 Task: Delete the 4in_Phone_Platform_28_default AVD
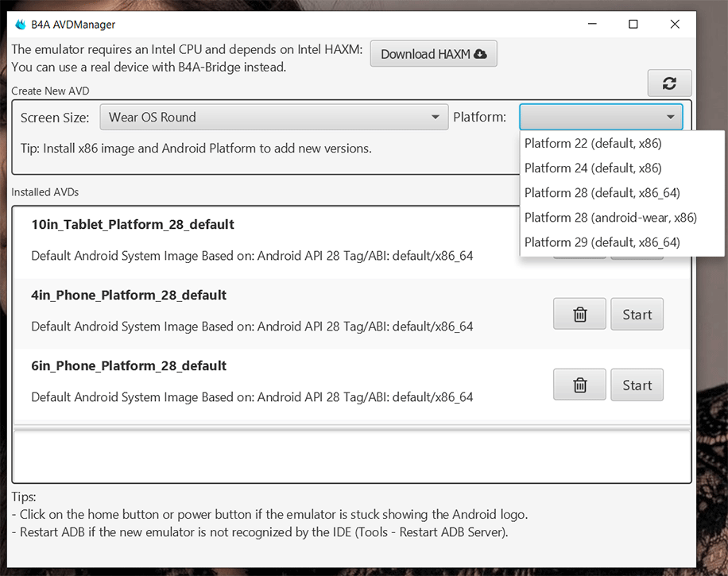579,315
